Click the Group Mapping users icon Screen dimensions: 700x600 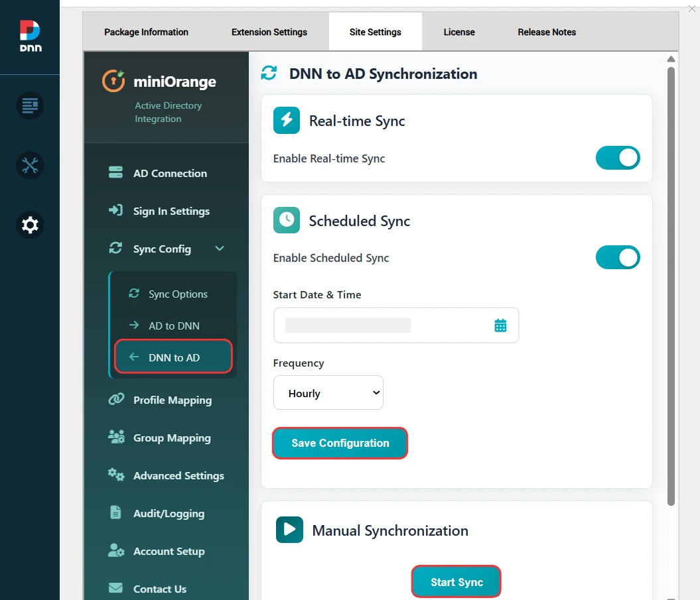click(x=116, y=437)
